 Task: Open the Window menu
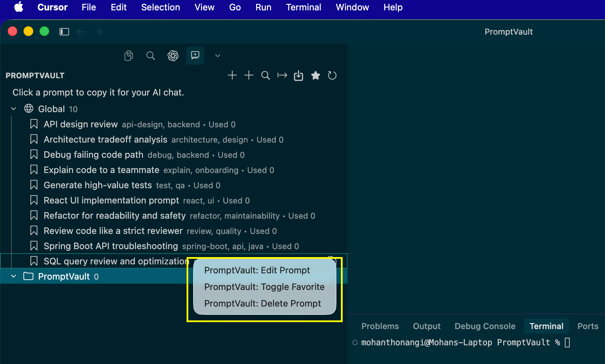pyautogui.click(x=352, y=7)
